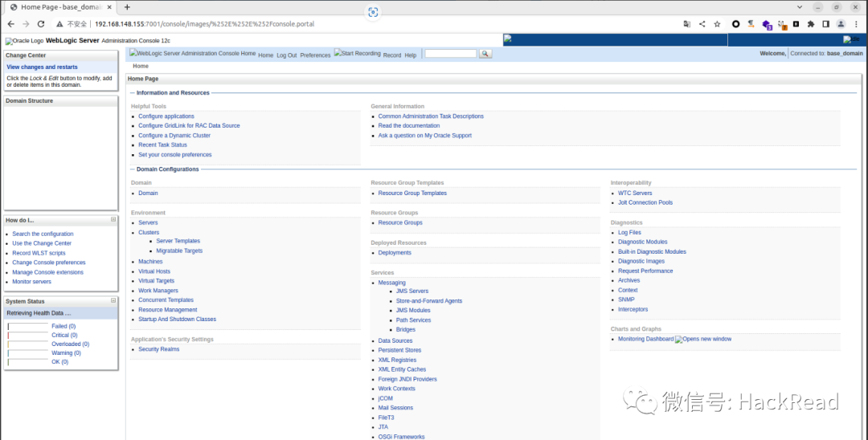This screenshot has height=440, width=868.
Task: Open the tab search dropdown arrow
Action: click(800, 7)
